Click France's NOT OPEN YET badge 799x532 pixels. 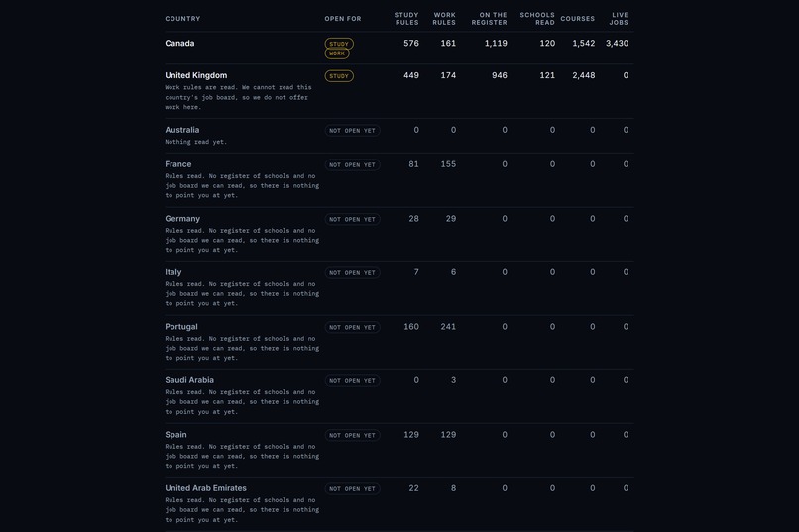pyautogui.click(x=352, y=164)
